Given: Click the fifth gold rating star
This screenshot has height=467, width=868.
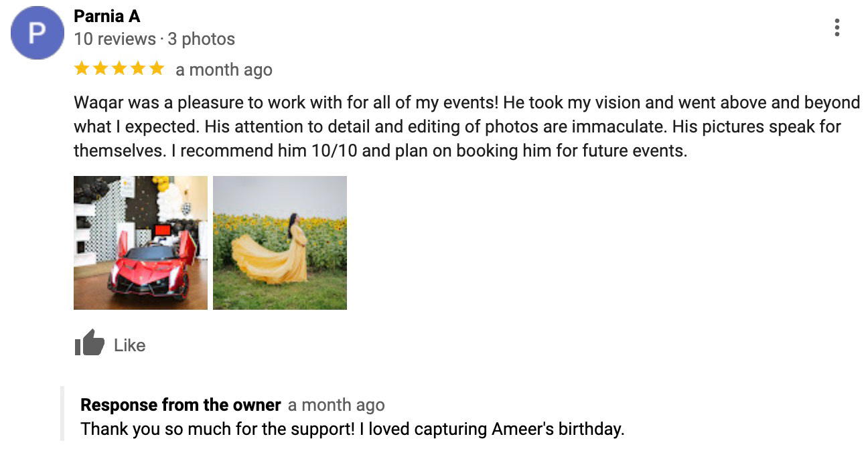Looking at the screenshot, I should coord(156,68).
